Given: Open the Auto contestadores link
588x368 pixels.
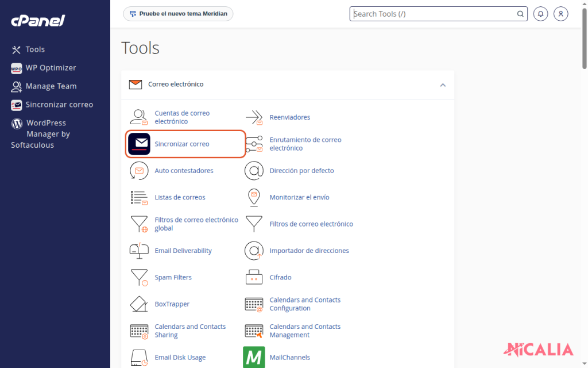Looking at the screenshot, I should 184,170.
